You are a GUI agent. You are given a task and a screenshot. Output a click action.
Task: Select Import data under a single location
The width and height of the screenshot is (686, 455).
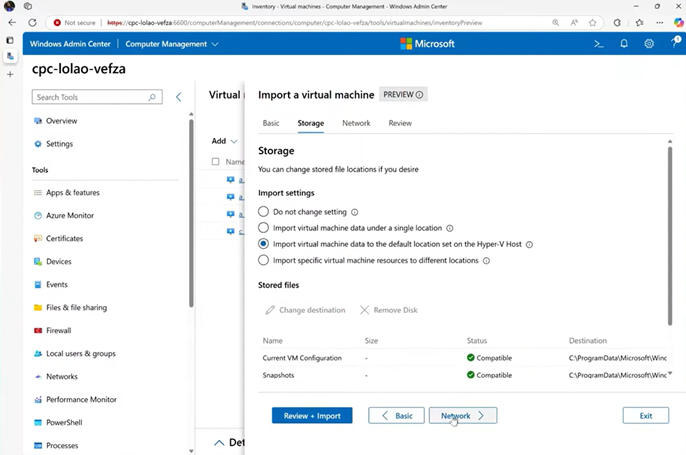tap(263, 228)
